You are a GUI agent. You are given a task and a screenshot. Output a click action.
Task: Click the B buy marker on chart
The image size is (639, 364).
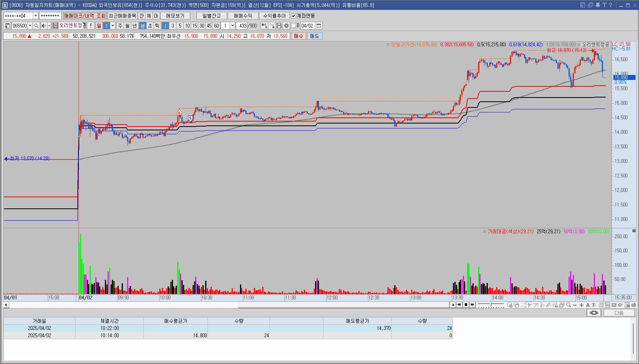(179, 113)
